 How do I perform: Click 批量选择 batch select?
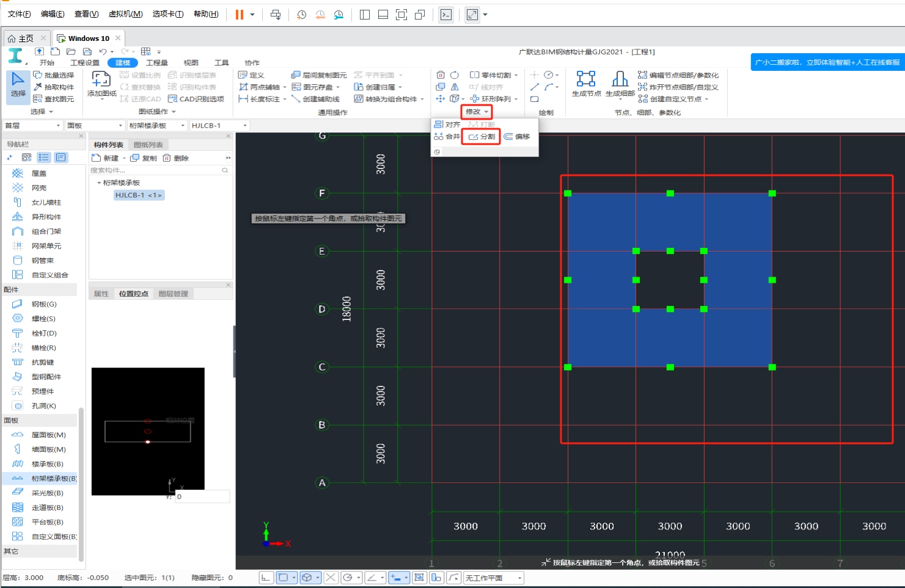point(54,75)
